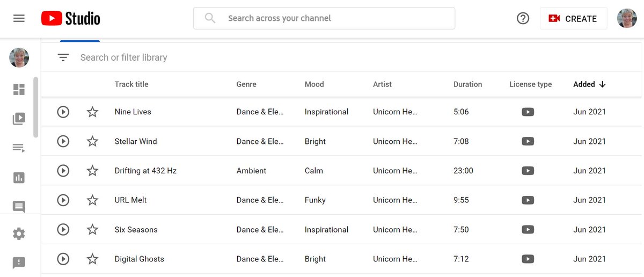Play the Six Seasons track
The width and height of the screenshot is (644, 277).
coord(63,229)
